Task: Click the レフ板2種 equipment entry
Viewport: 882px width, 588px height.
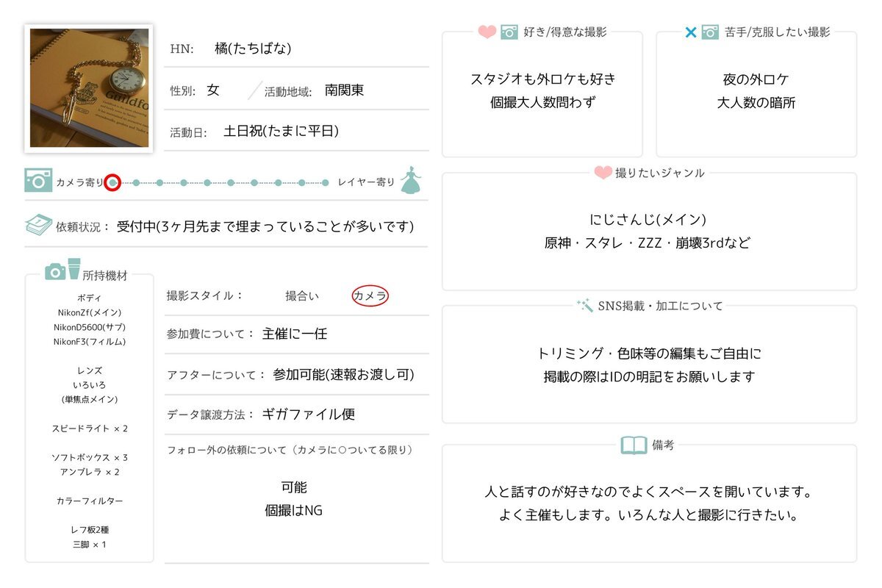Action: 90,530
